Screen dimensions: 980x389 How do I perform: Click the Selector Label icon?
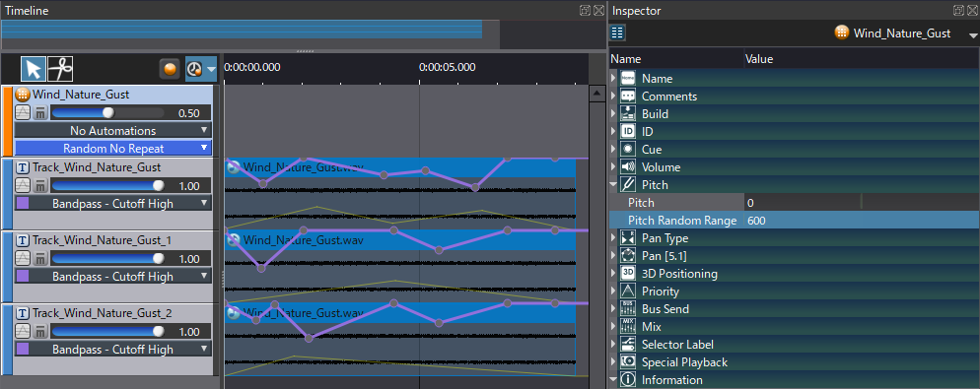628,344
